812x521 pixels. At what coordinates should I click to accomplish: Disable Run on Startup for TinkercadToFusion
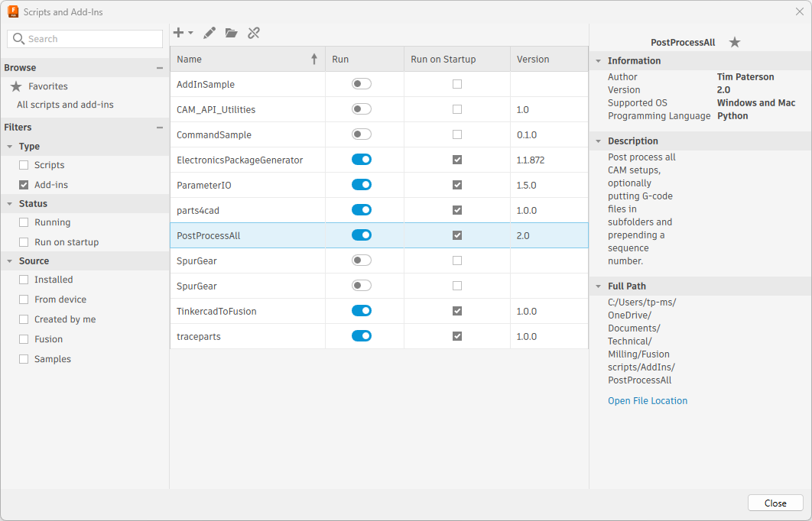457,311
